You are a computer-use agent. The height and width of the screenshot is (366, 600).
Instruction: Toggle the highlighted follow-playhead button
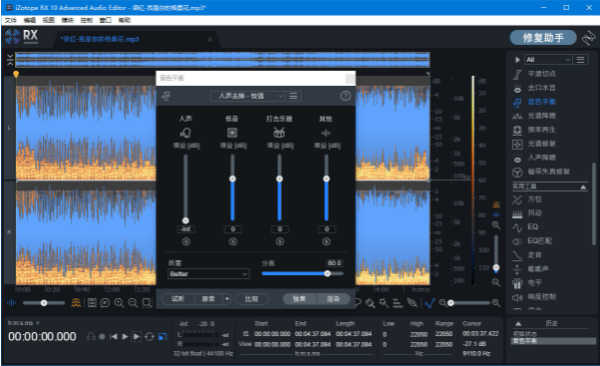coord(163,337)
